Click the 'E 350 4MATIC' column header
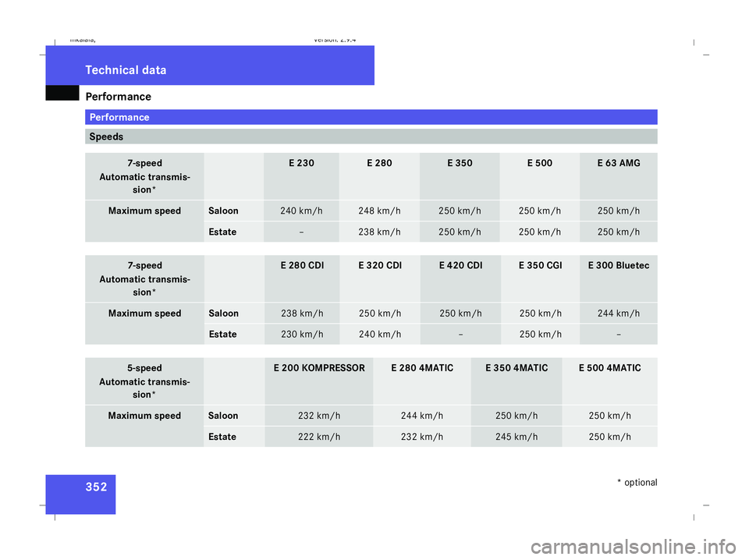The width and height of the screenshot is (749, 560). (516, 368)
